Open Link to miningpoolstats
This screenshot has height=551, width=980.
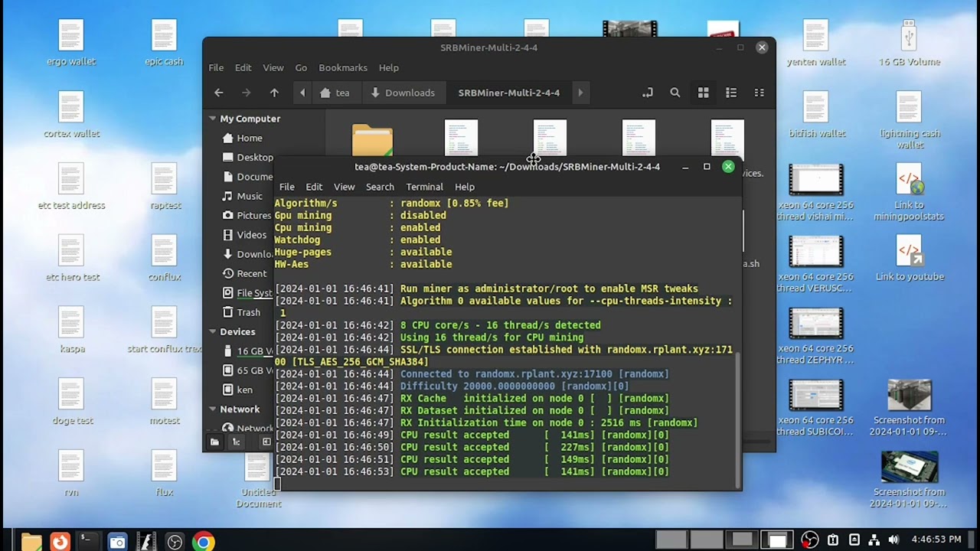910,192
